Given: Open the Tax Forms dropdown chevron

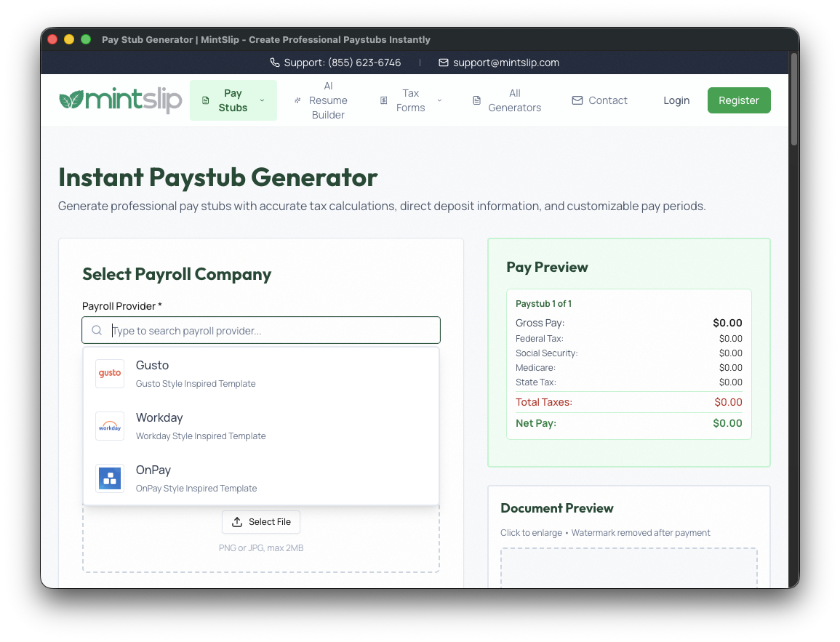Looking at the screenshot, I should [x=439, y=100].
